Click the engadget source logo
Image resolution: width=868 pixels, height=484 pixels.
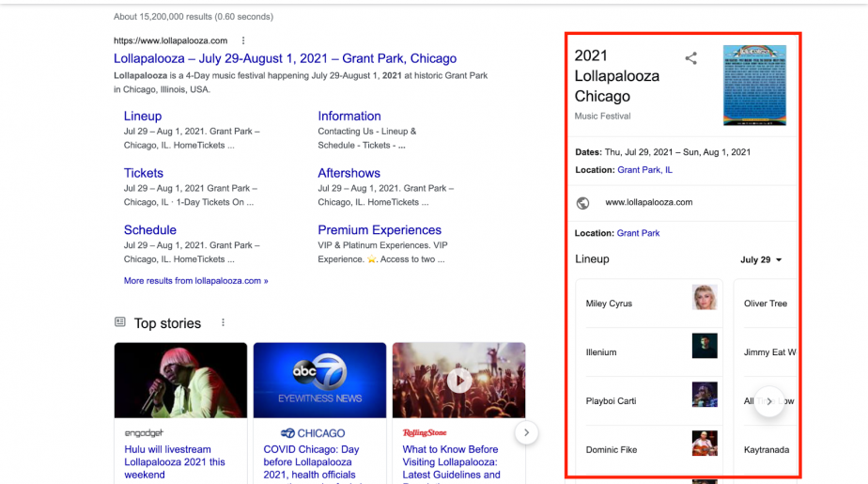click(144, 433)
